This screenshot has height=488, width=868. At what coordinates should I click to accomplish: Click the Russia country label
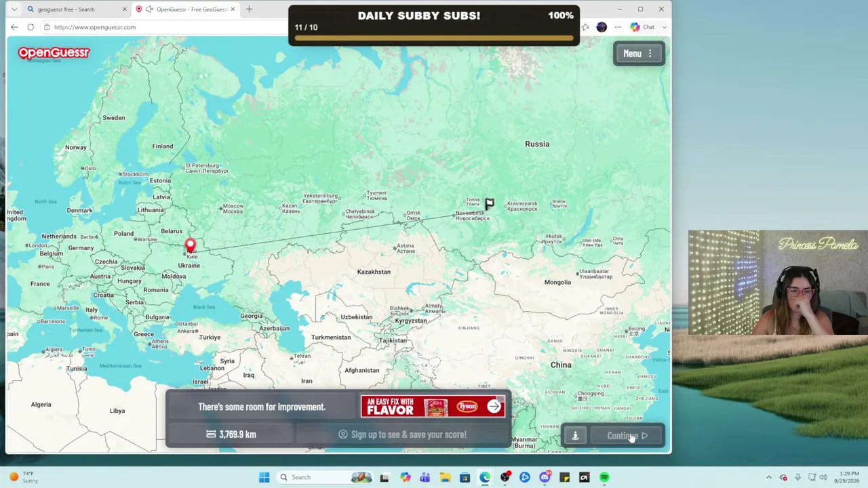tap(537, 144)
